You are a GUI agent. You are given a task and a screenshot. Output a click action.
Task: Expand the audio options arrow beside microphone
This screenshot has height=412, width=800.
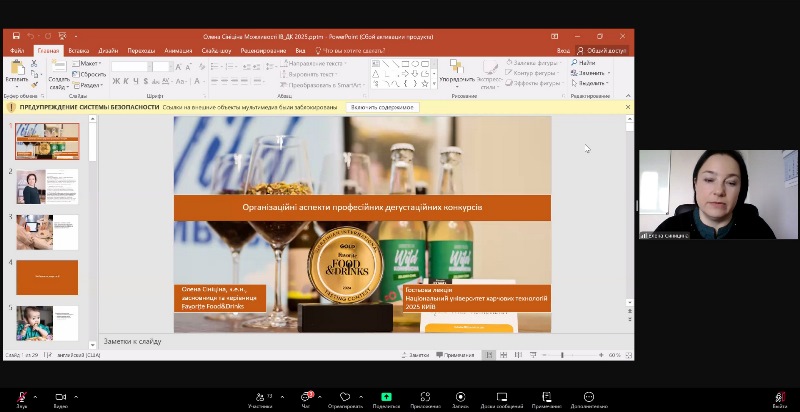[x=36, y=396]
